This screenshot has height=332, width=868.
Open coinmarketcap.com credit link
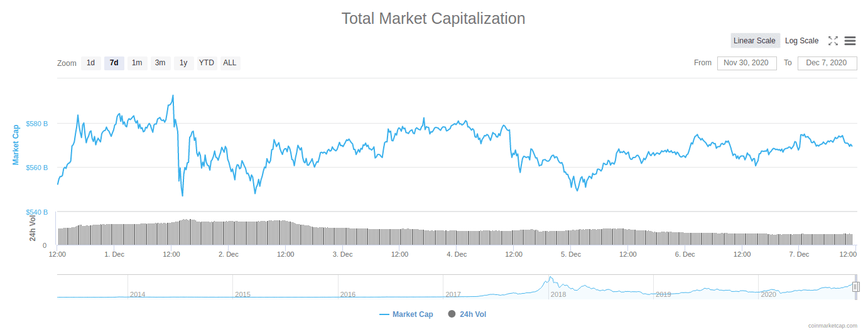(832, 326)
